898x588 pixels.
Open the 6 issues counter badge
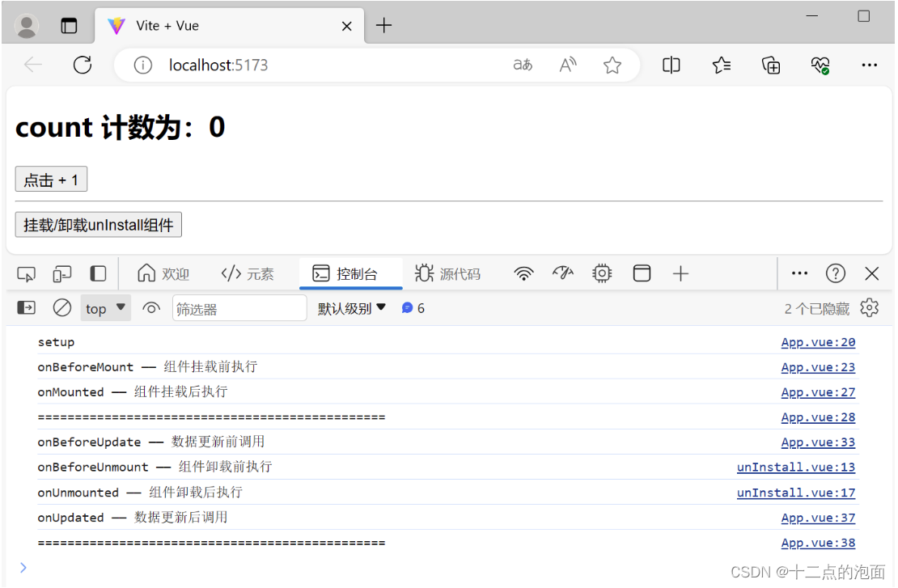(413, 307)
